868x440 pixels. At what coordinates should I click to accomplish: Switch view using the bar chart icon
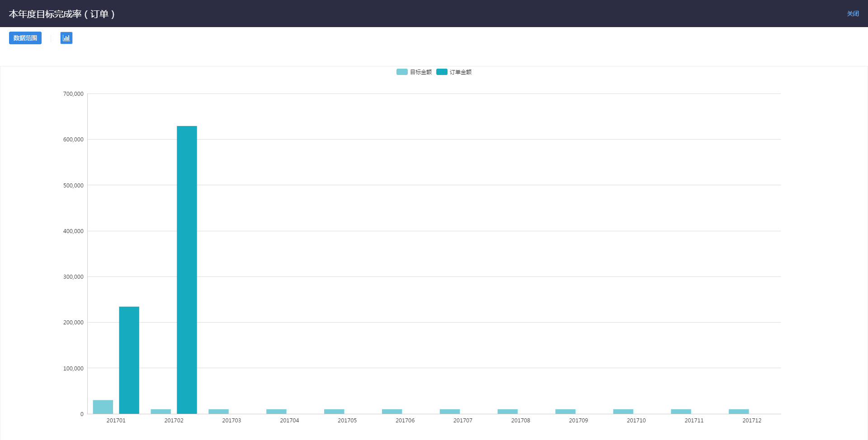66,38
